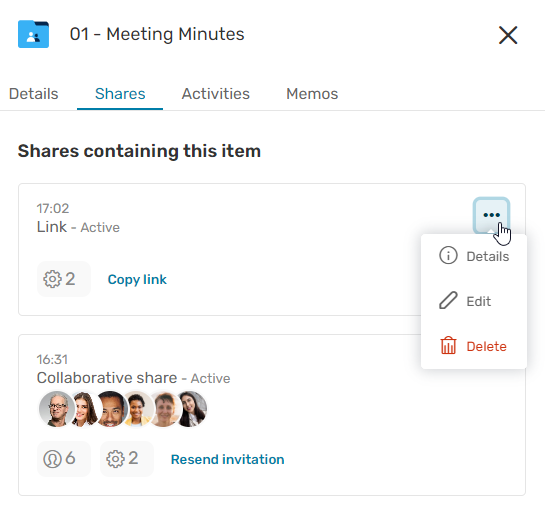Select the Shares tab
545x511 pixels.
tap(120, 94)
